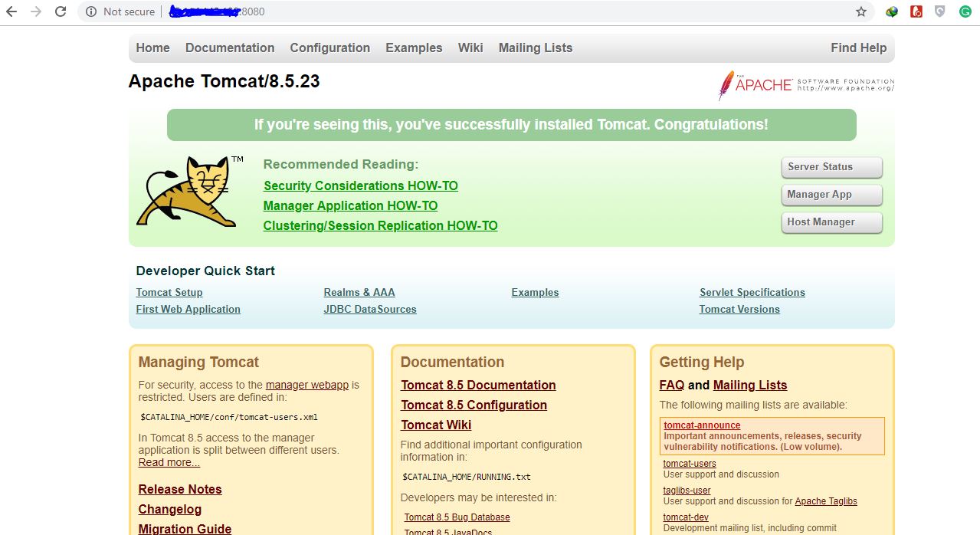Open the Examples navigation item

tap(414, 48)
